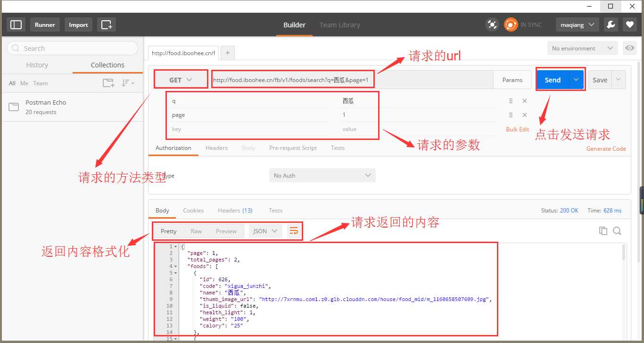This screenshot has width=644, height=343.
Task: Click the Import button
Action: pyautogui.click(x=78, y=24)
